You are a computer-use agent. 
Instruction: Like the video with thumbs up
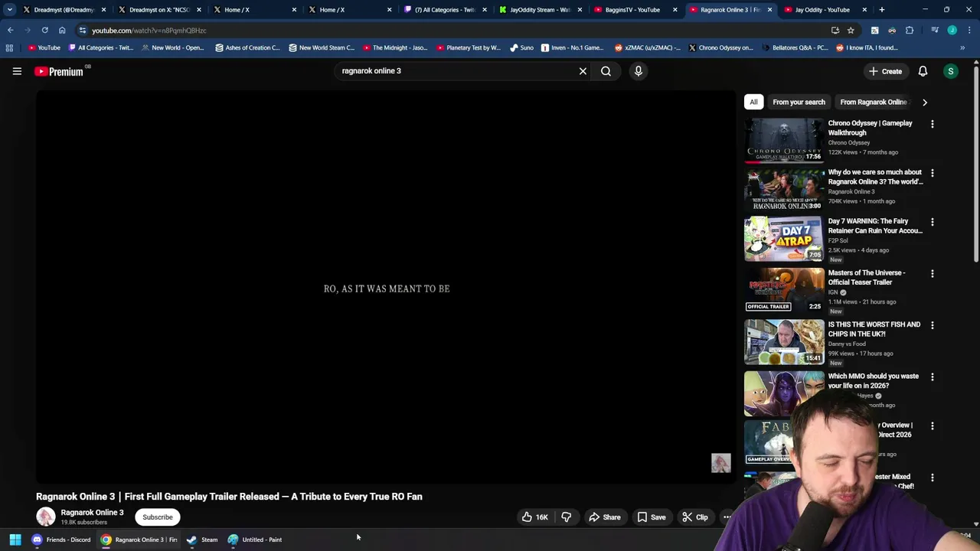pos(535,517)
